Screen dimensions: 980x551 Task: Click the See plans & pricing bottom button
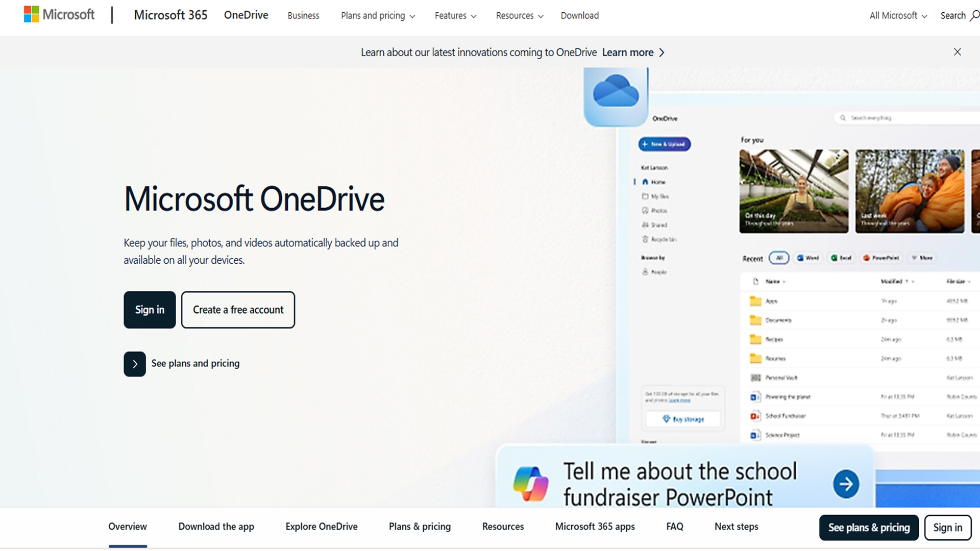tap(869, 528)
